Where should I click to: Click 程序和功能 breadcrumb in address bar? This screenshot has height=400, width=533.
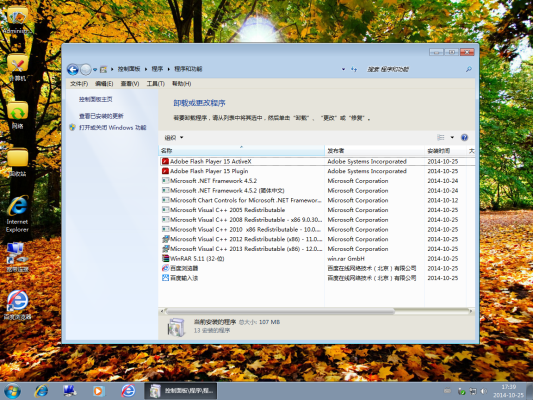[188, 69]
